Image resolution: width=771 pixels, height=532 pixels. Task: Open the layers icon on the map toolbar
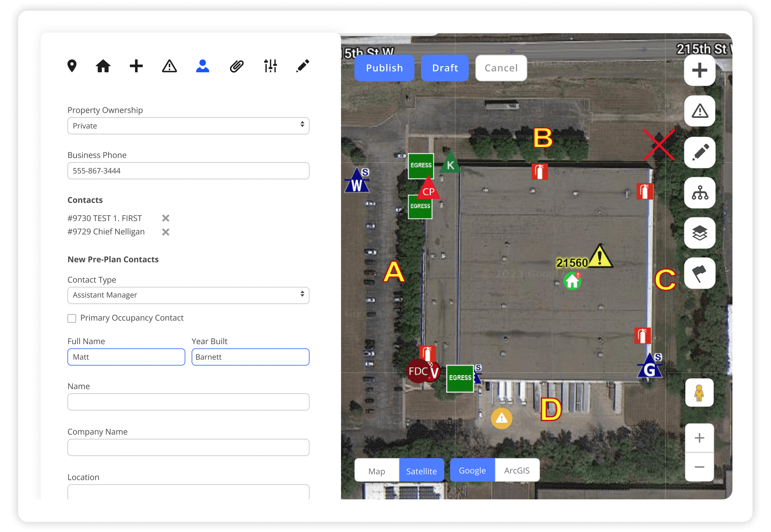click(699, 233)
